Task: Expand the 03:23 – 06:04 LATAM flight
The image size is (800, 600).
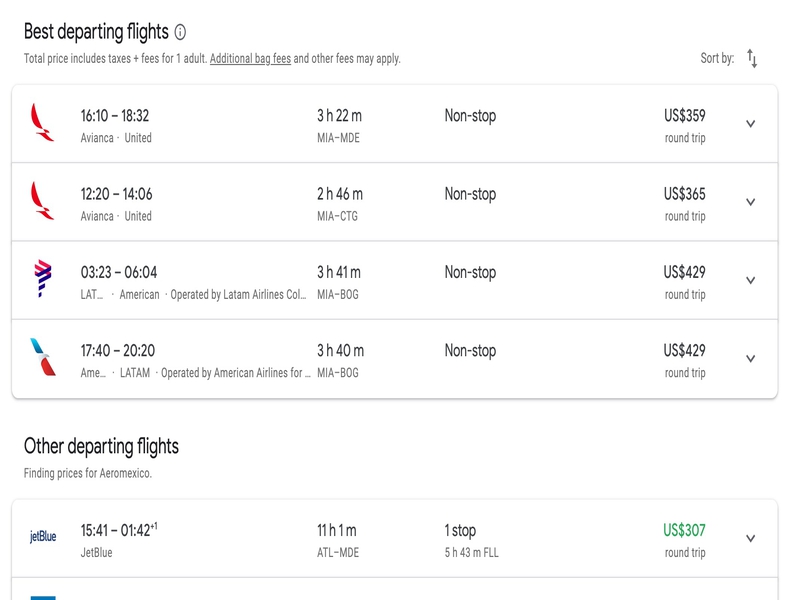Action: 751,280
